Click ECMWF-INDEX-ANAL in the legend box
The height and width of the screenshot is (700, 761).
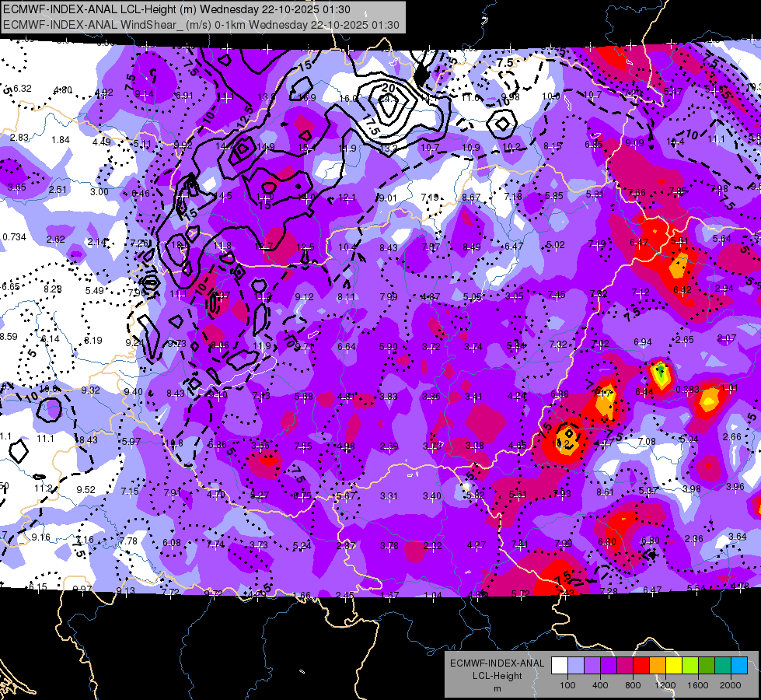(x=497, y=663)
